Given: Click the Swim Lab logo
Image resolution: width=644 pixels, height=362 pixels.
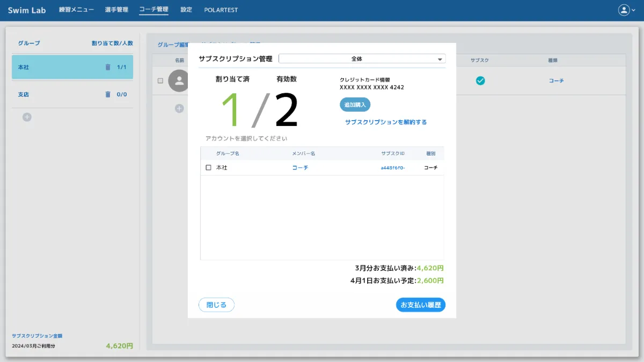Looking at the screenshot, I should click(x=27, y=10).
